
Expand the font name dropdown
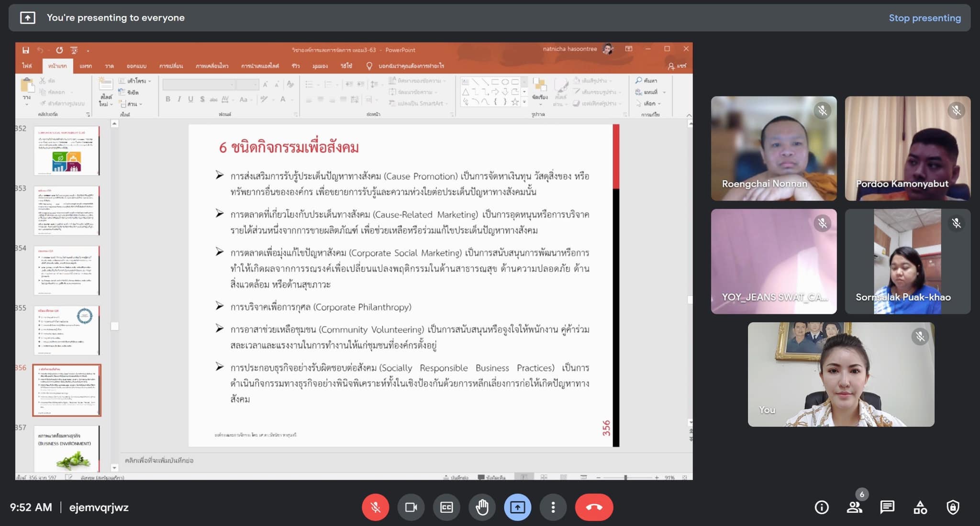232,85
